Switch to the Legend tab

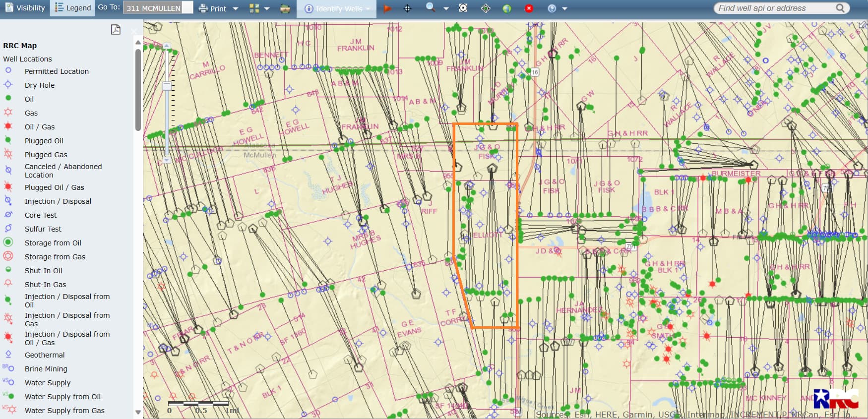click(x=72, y=8)
